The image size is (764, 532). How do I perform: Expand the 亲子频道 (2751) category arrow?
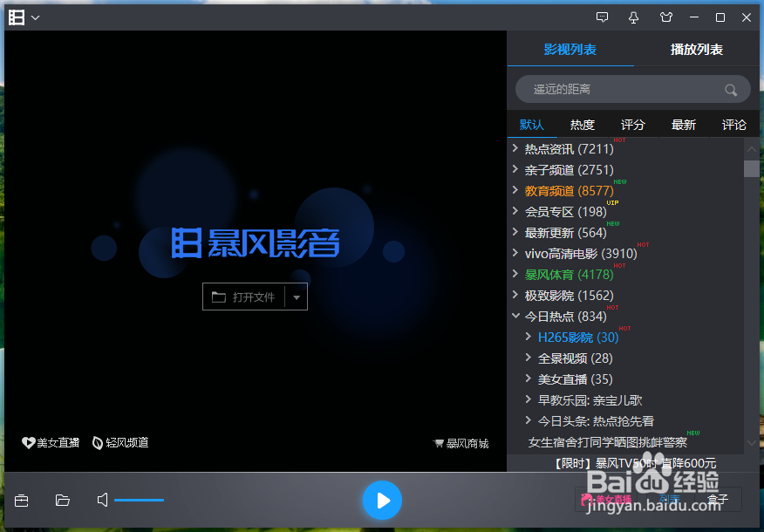[515, 169]
